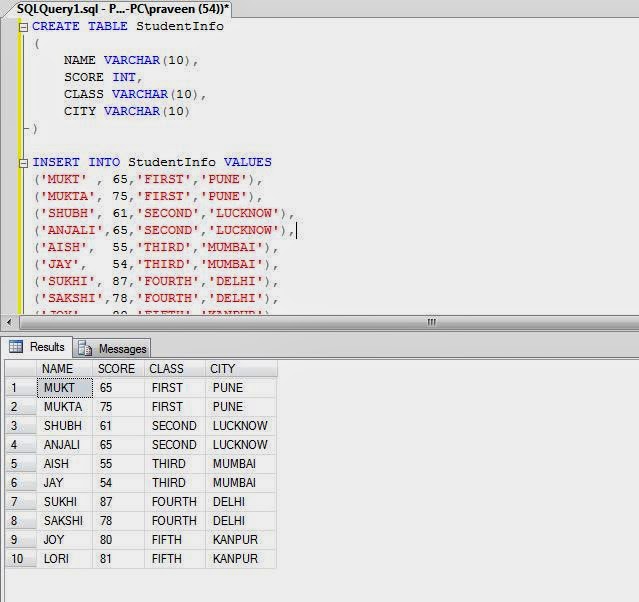Screen dimensions: 639x602
Task: Select row header 7 in results
Action: coord(21,502)
